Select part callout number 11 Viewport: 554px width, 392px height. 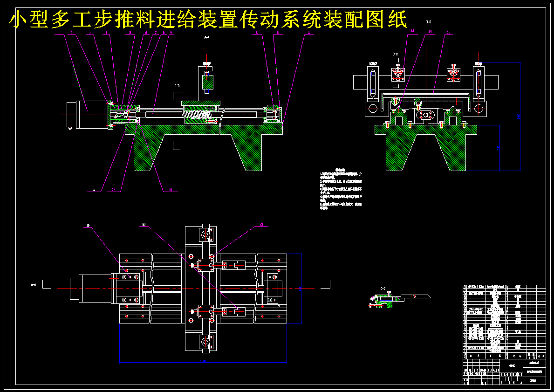pos(278,33)
